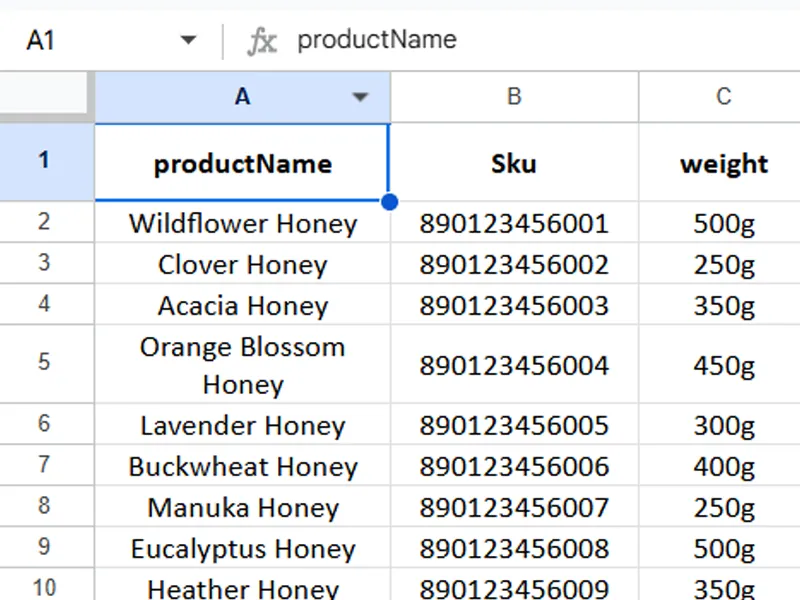
Task: Select the Orange Blossom Honey cell
Action: (241, 364)
